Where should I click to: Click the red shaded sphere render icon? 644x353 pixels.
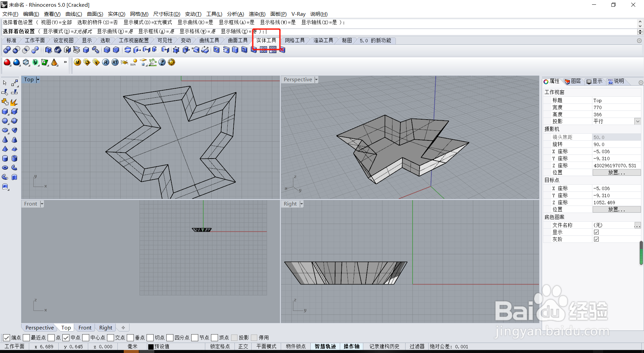coord(7,62)
